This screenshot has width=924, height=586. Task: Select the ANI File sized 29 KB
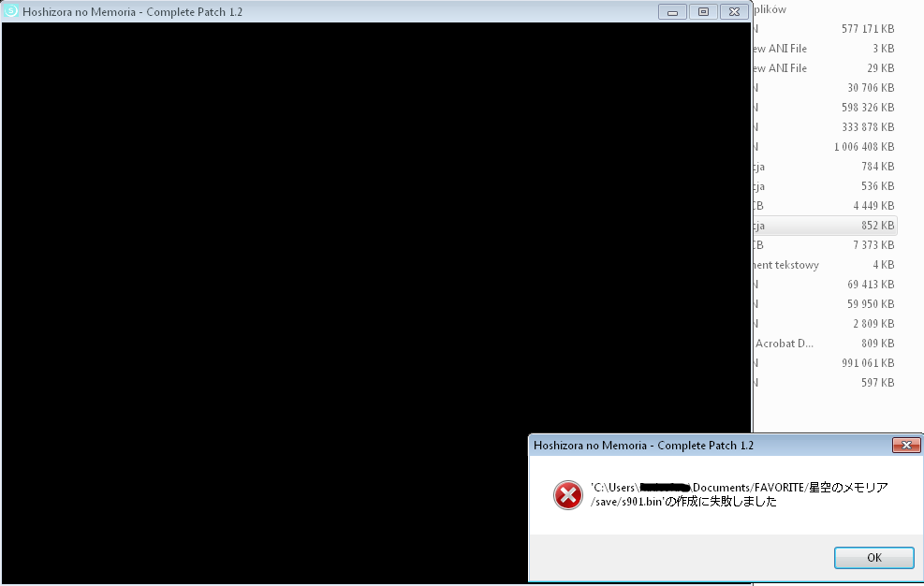tap(824, 68)
